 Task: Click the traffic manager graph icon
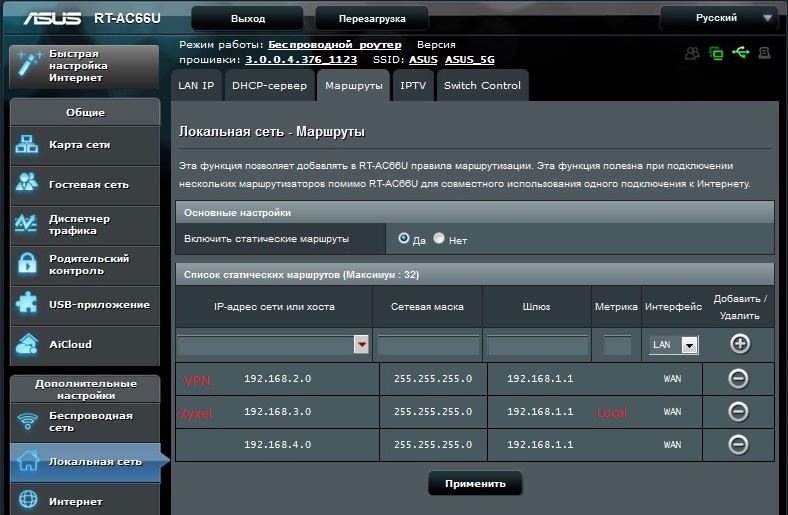[26, 224]
